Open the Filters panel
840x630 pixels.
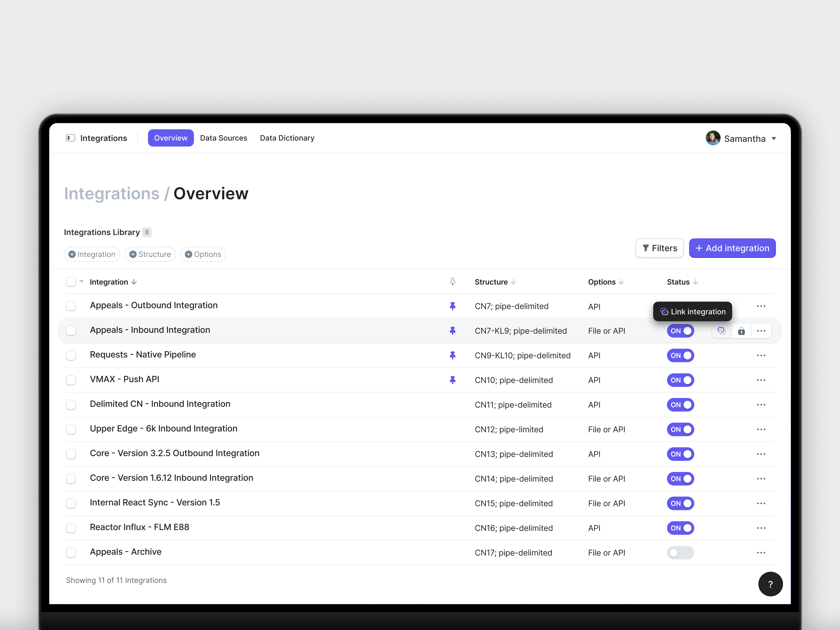point(660,248)
